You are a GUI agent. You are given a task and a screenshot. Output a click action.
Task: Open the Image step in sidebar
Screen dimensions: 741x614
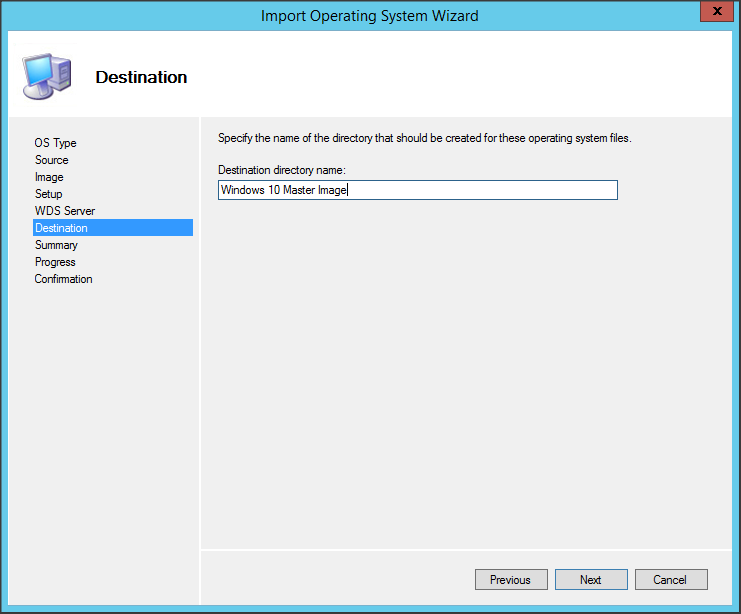pyautogui.click(x=49, y=177)
